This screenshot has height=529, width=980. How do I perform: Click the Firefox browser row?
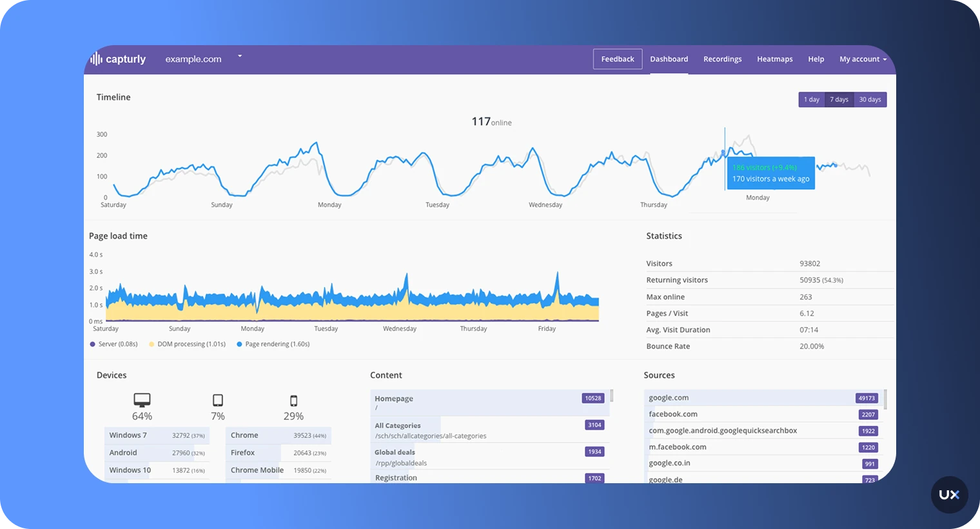click(x=279, y=453)
